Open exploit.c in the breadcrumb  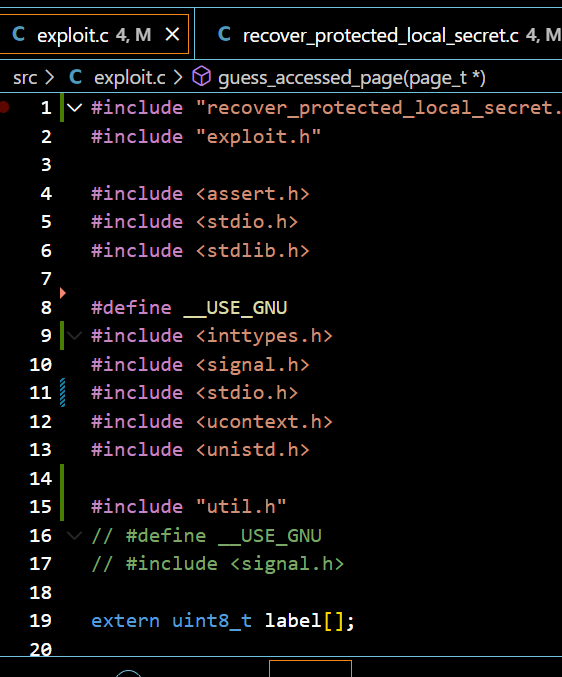tap(129, 78)
